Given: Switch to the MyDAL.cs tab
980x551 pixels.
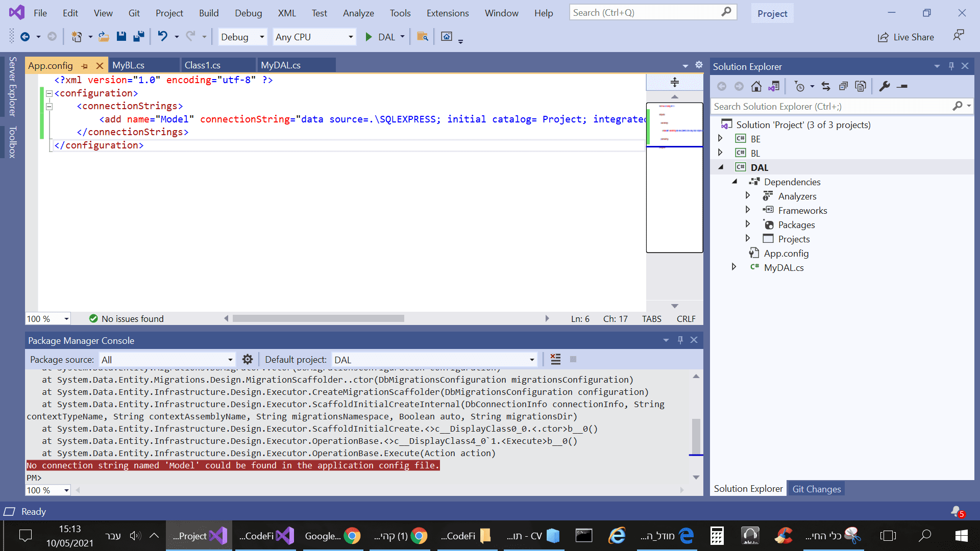Looking at the screenshot, I should pos(281,65).
